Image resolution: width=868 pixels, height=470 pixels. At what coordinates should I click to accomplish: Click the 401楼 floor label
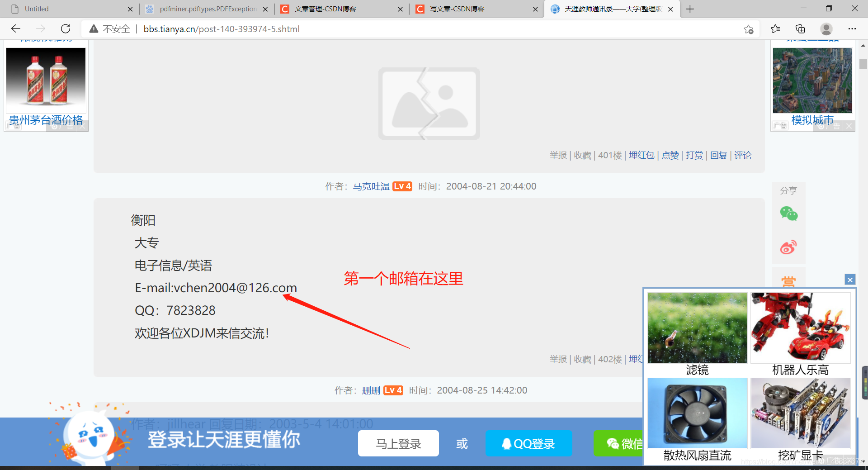[x=610, y=155]
